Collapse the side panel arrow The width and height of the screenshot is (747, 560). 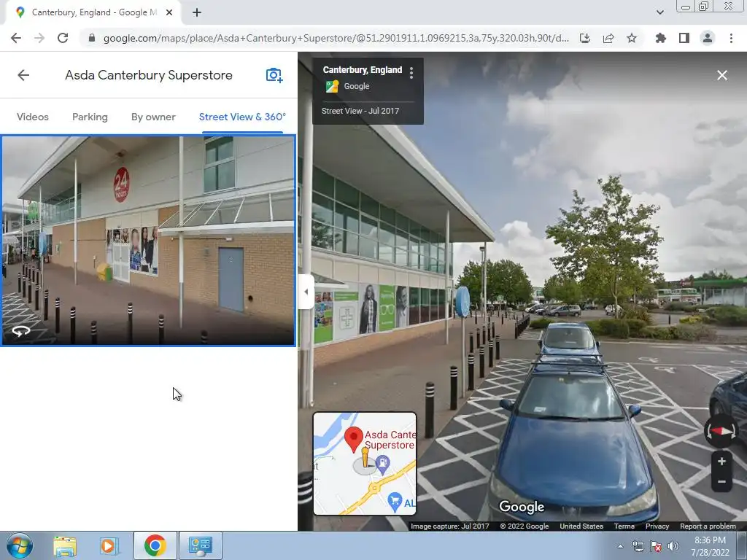(x=306, y=292)
